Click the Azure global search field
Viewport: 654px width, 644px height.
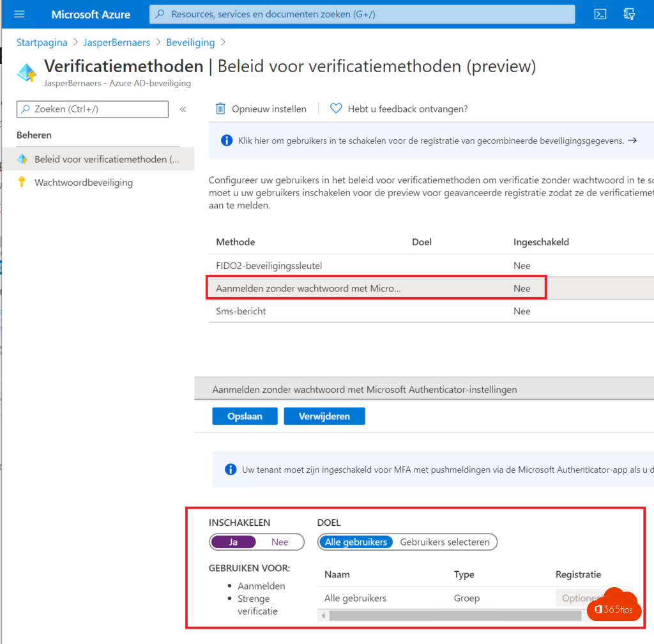pos(362,14)
